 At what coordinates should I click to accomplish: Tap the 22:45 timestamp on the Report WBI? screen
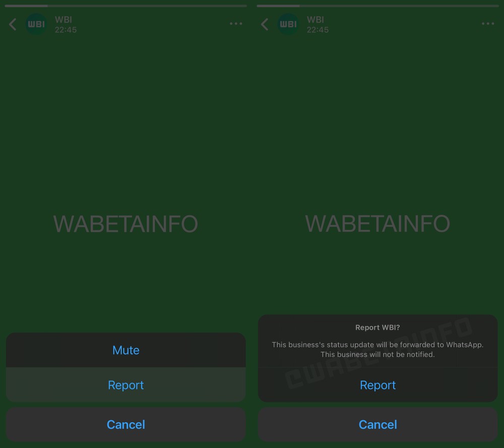click(318, 30)
